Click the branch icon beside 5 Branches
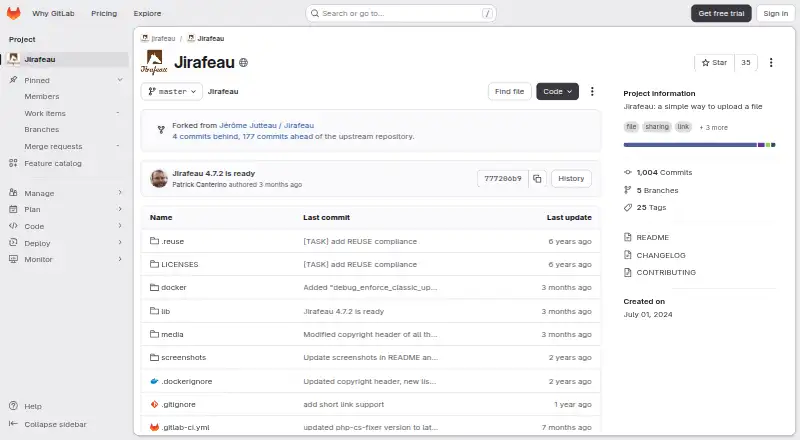The height and width of the screenshot is (440, 800). 628,190
